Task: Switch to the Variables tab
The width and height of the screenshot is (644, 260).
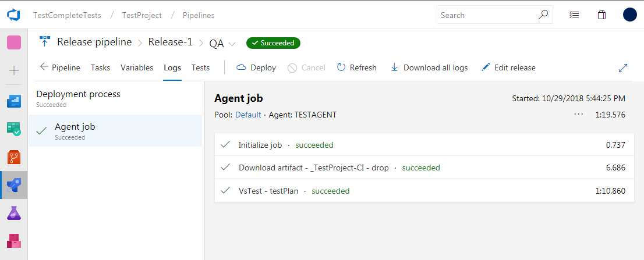Action: [137, 67]
